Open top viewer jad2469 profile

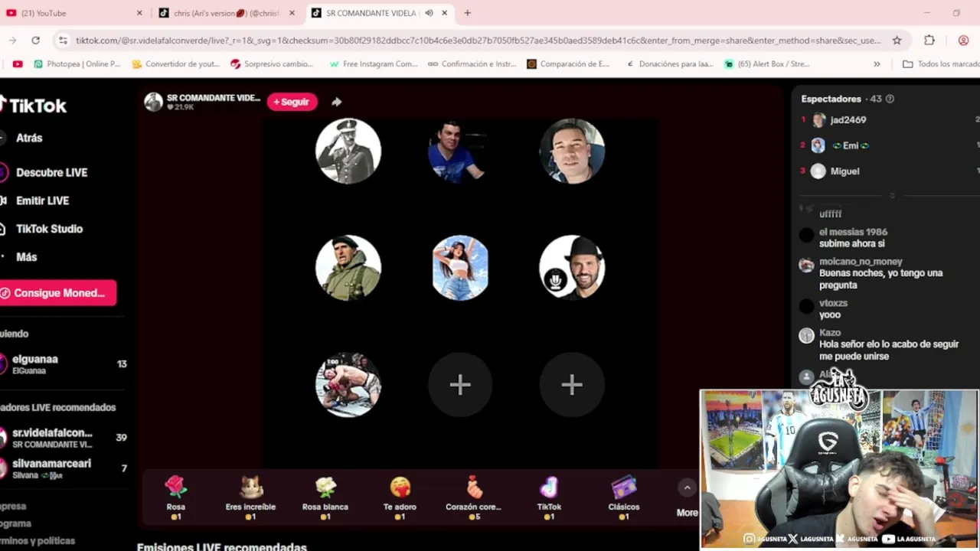(x=848, y=120)
